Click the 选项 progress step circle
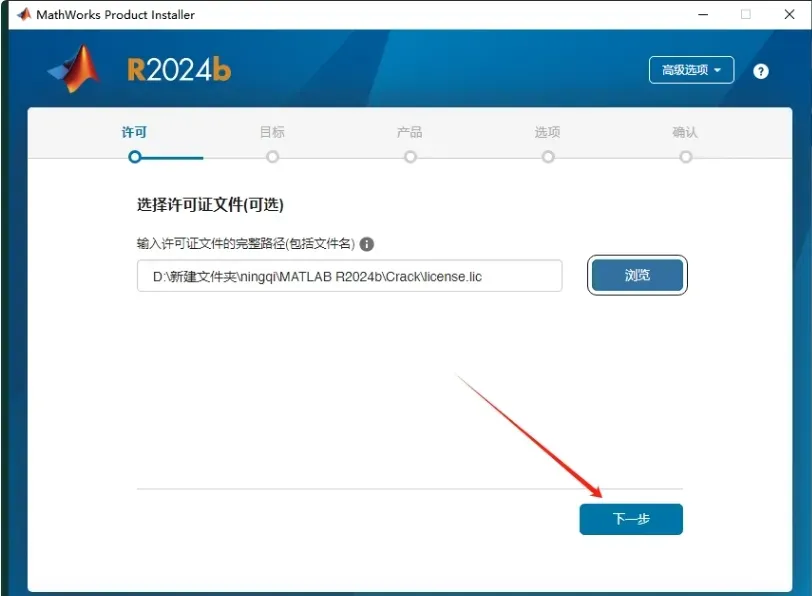 pyautogui.click(x=548, y=157)
